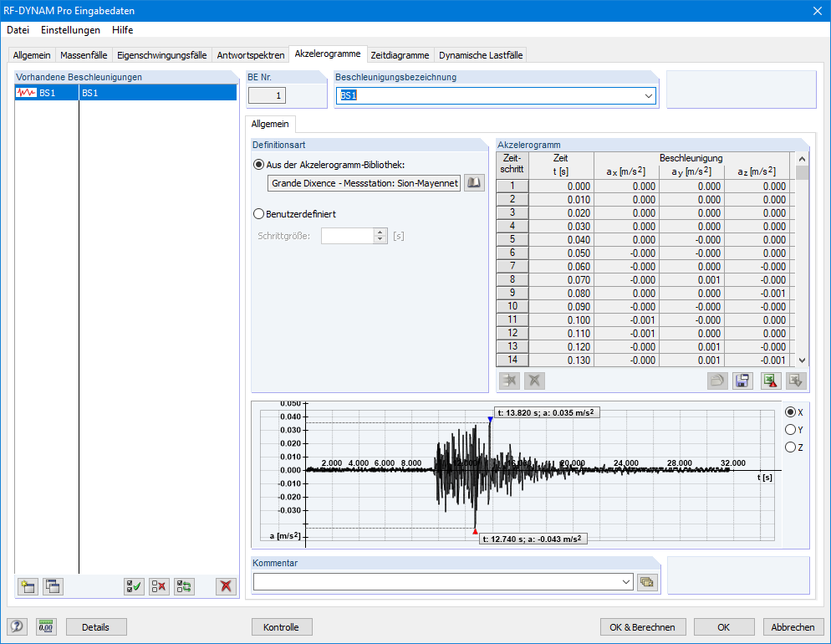Click the select-all green checkmark icon
This screenshot has width=831, height=644.
pos(133,586)
